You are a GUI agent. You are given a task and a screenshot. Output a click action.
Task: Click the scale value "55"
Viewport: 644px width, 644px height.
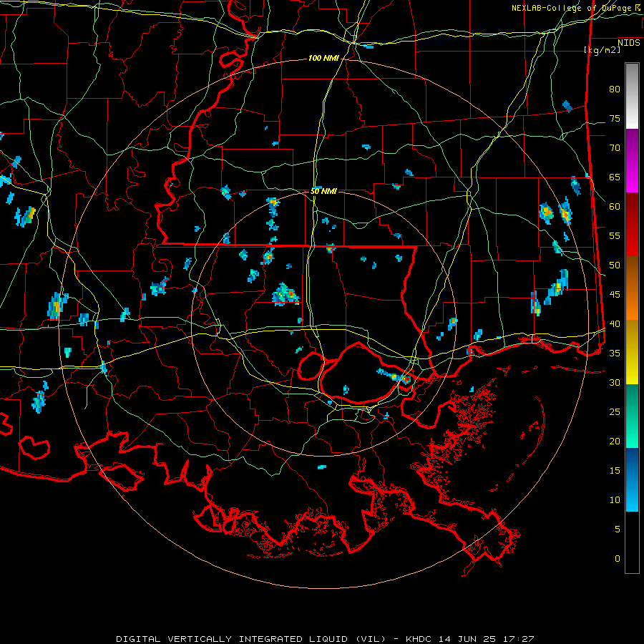click(x=615, y=235)
